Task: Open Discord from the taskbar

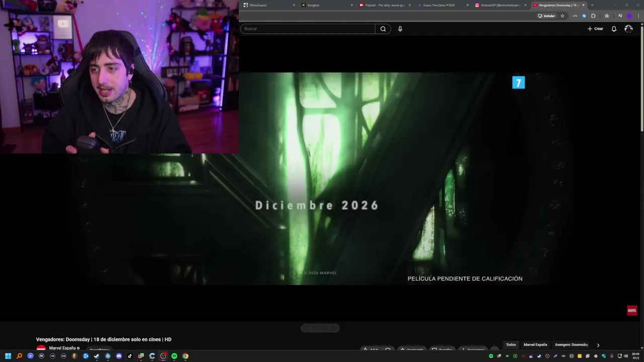Action: (119, 356)
